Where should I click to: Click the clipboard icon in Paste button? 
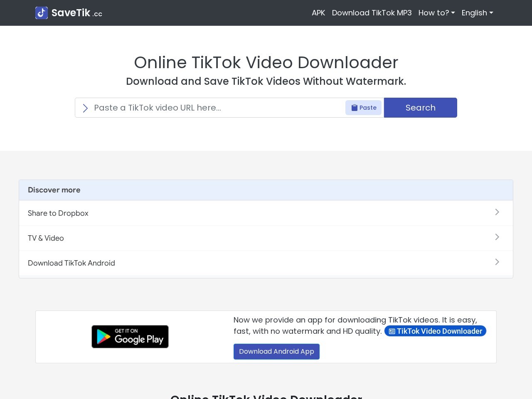(355, 108)
